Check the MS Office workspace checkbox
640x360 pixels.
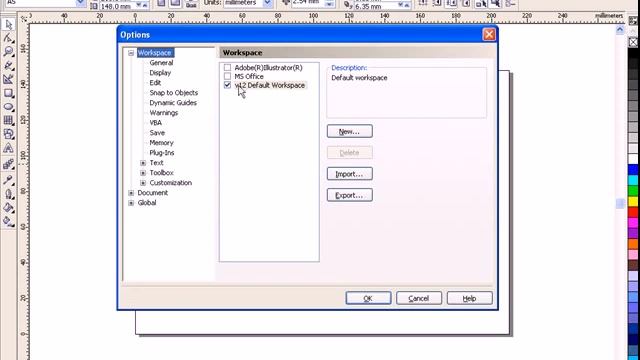coord(227,76)
